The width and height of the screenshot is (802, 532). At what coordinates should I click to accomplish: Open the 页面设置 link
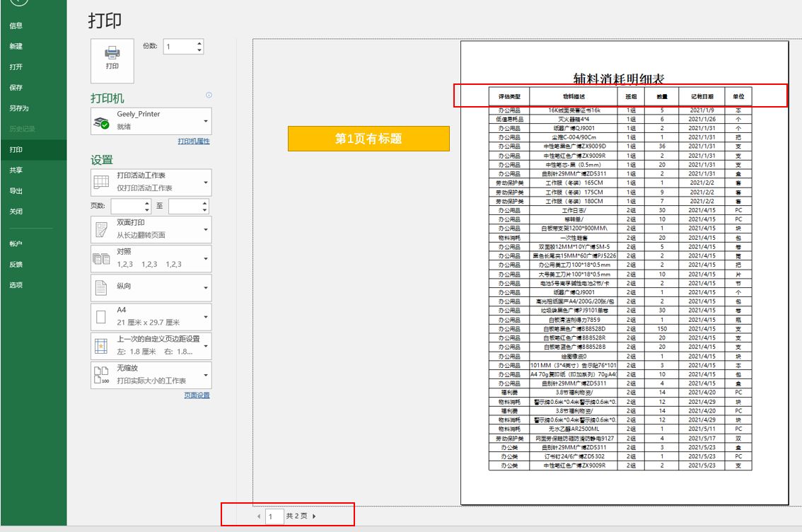click(197, 395)
